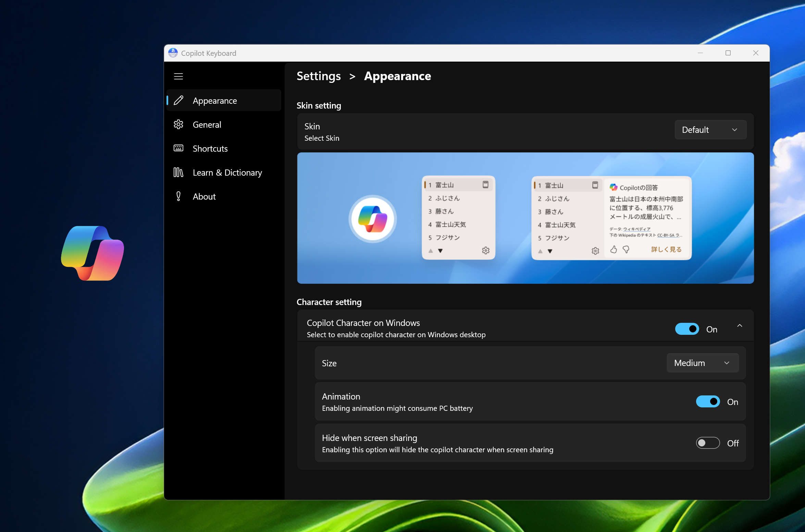The width and height of the screenshot is (805, 532).
Task: Click the hamburger navigation menu icon
Action: click(178, 76)
